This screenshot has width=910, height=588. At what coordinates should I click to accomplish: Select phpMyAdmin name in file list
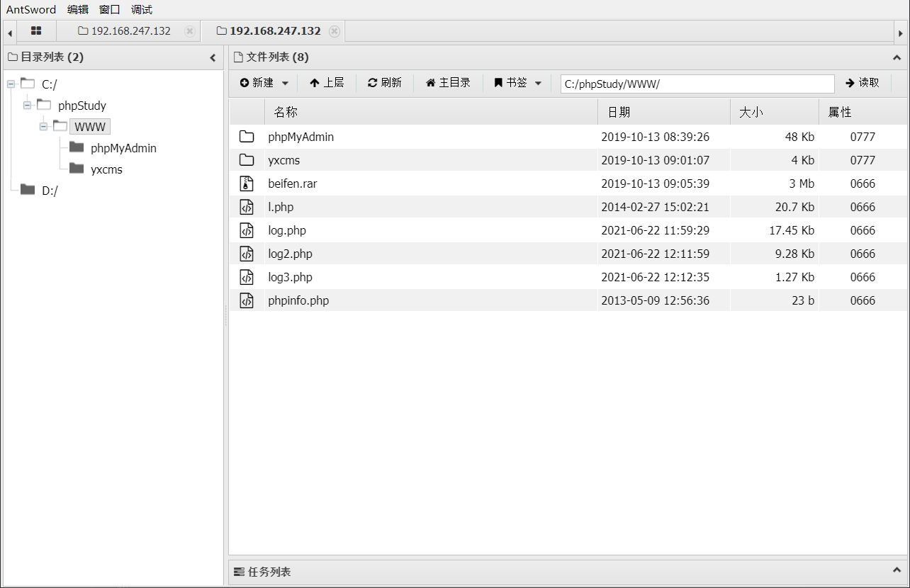pyautogui.click(x=300, y=137)
